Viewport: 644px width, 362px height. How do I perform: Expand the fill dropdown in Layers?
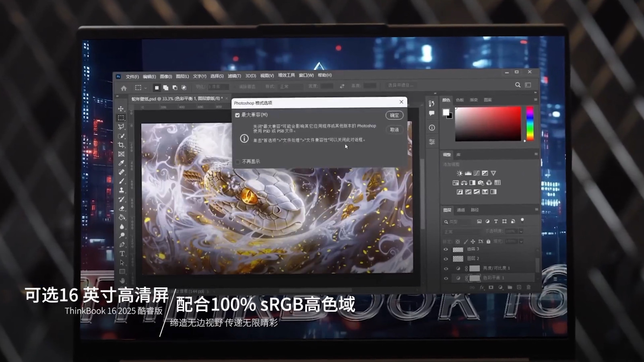[521, 241]
